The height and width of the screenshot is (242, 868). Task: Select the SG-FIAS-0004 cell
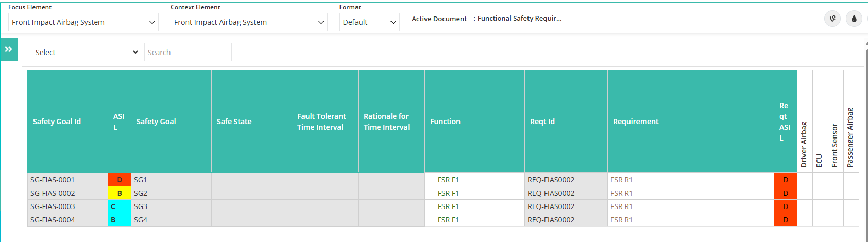67,220
